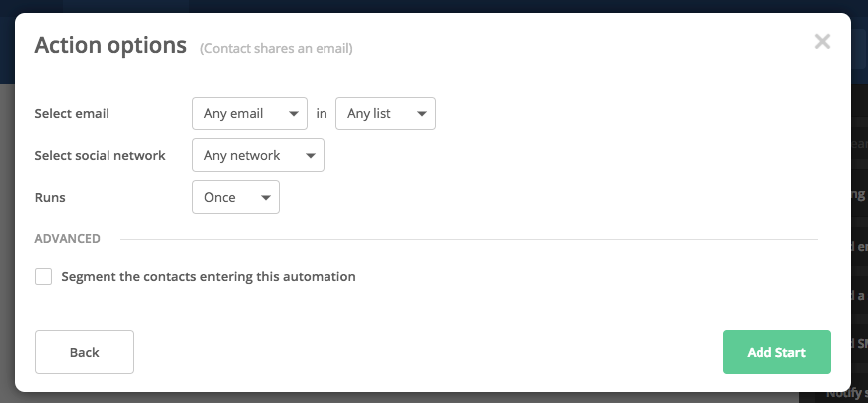Click the 'Runs' field label
This screenshot has height=403, width=868.
pyautogui.click(x=51, y=197)
